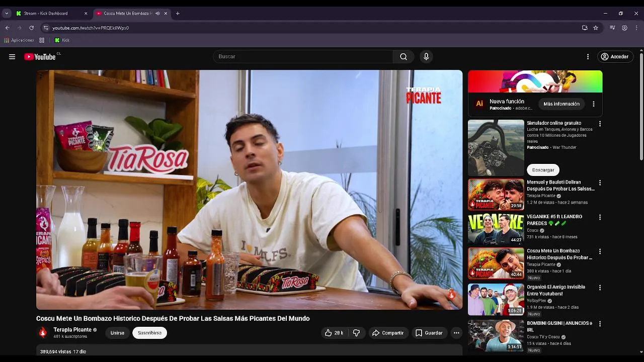
Task: Open options menu for VEGANIKE #5 video
Action: [600, 217]
